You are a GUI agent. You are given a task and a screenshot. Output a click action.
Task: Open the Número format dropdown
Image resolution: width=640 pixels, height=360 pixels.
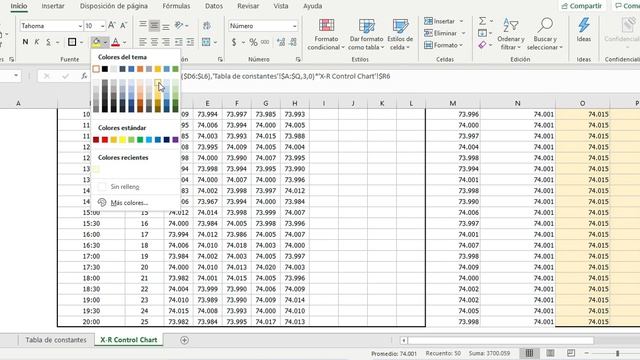pos(294,26)
